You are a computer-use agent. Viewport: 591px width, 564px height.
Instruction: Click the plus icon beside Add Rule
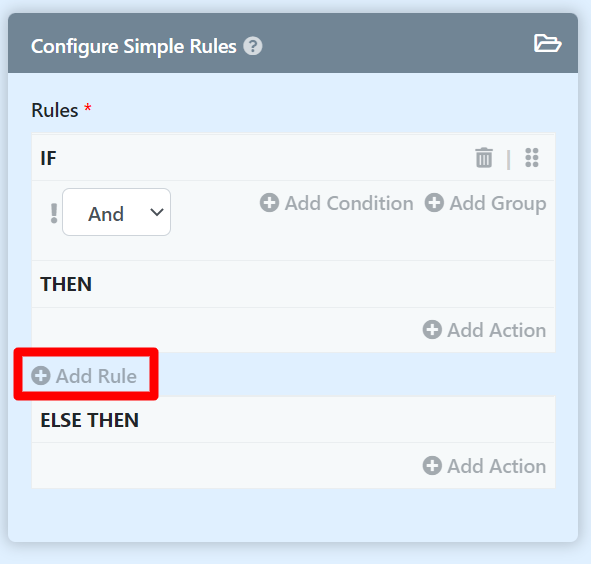[41, 376]
